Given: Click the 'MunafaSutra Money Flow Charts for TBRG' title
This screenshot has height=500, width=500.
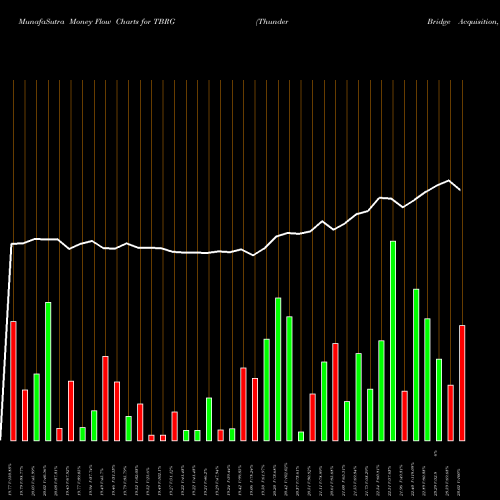Looking at the screenshot, I should [x=97, y=22].
